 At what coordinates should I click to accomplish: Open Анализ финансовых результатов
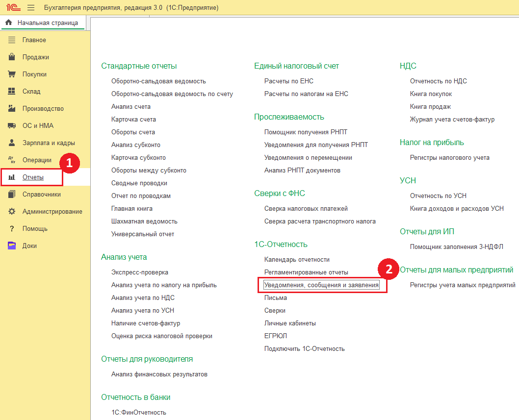pos(159,374)
